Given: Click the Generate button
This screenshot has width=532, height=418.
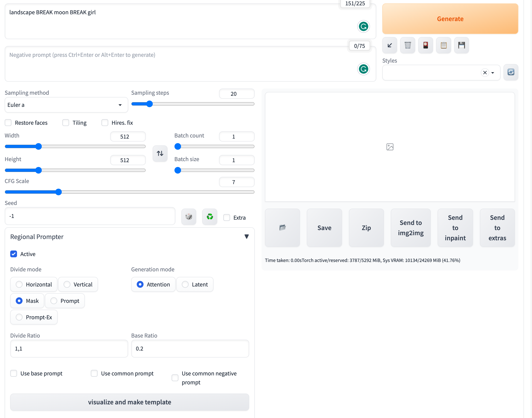Looking at the screenshot, I should click(450, 19).
